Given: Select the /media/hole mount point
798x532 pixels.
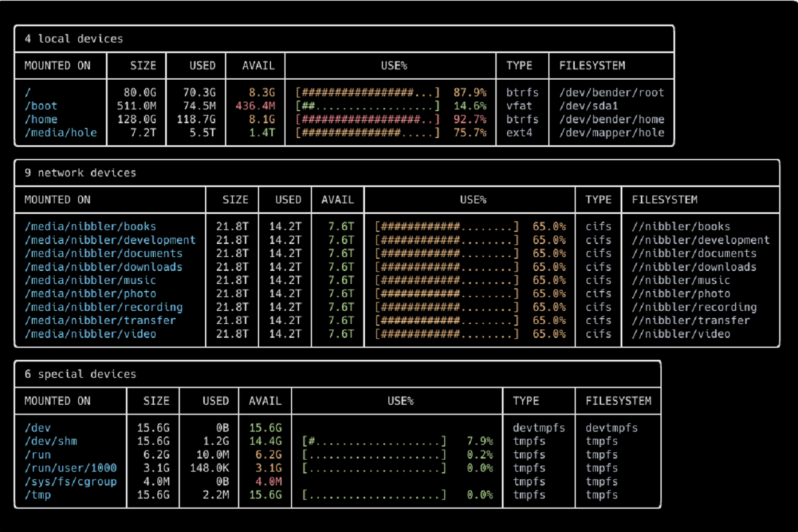Looking at the screenshot, I should (61, 133).
